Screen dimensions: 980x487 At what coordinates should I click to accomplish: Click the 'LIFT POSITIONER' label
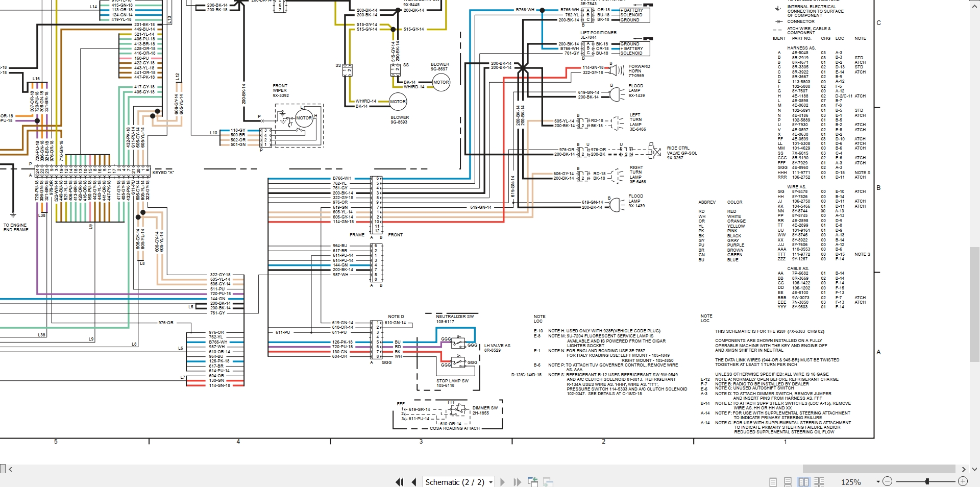(598, 33)
